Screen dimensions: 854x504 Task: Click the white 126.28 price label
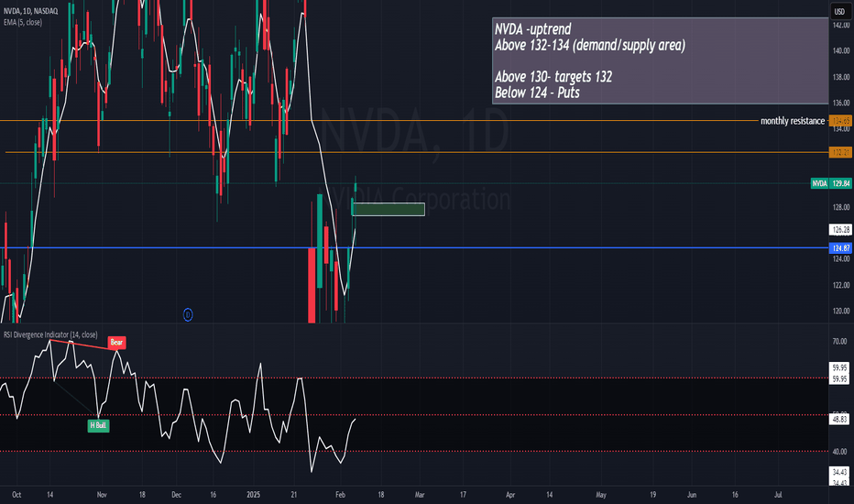click(840, 230)
